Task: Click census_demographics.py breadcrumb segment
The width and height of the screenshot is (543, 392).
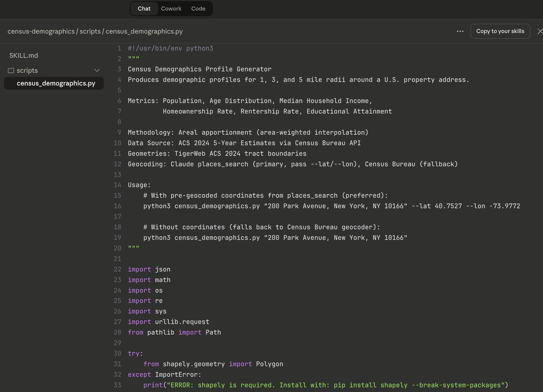Action: (x=144, y=31)
